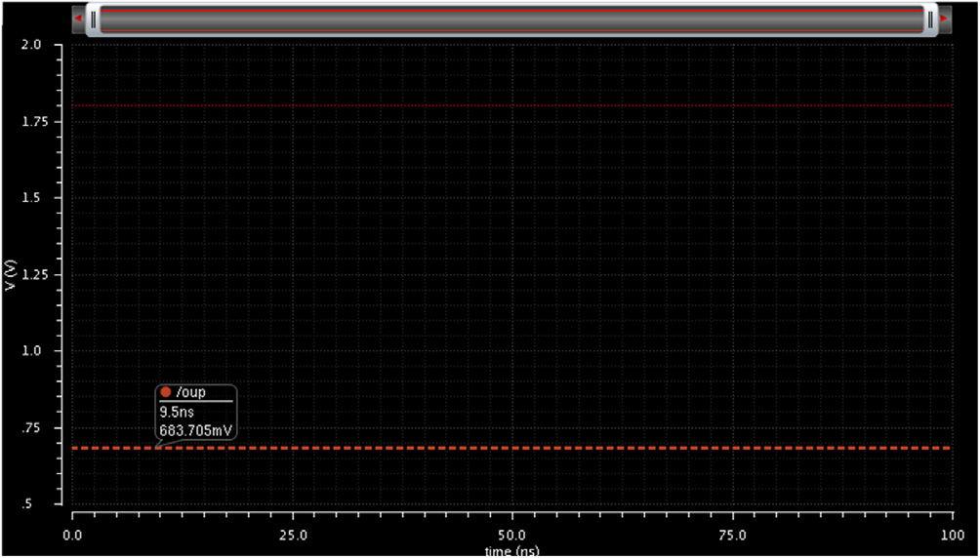Click the 683.705mV reading in marker
The width and height of the screenshot is (980, 558).
(x=193, y=429)
